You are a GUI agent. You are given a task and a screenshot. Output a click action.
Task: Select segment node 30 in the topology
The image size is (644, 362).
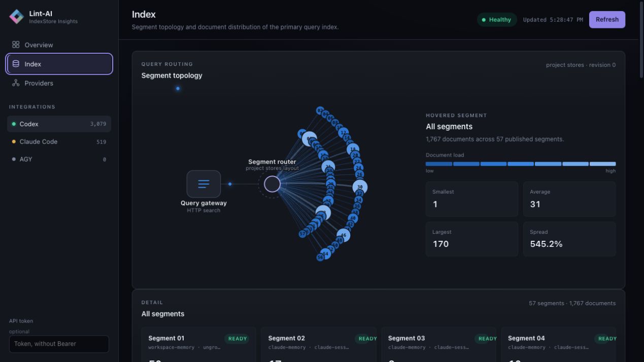pos(360,187)
